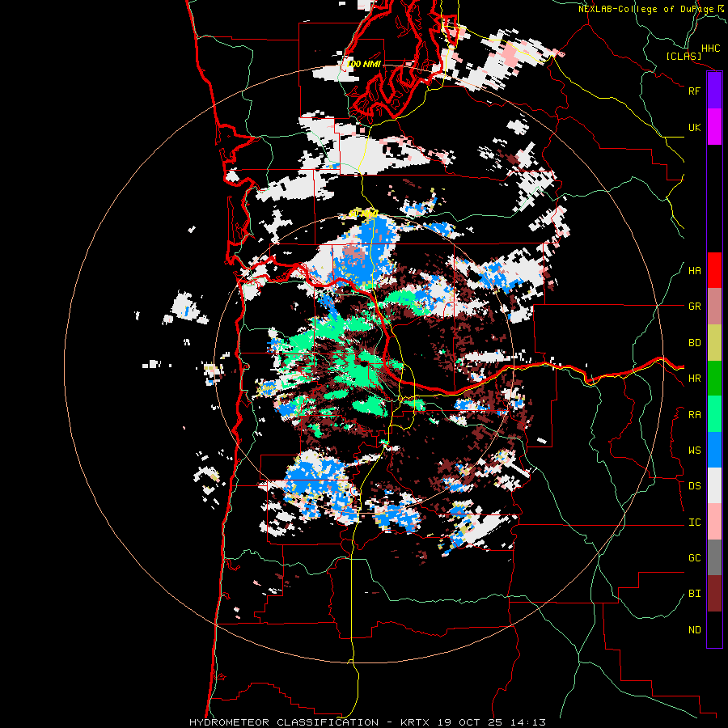728x728 pixels.
Task: Click the RF purple legend swatch
Action: (x=714, y=91)
